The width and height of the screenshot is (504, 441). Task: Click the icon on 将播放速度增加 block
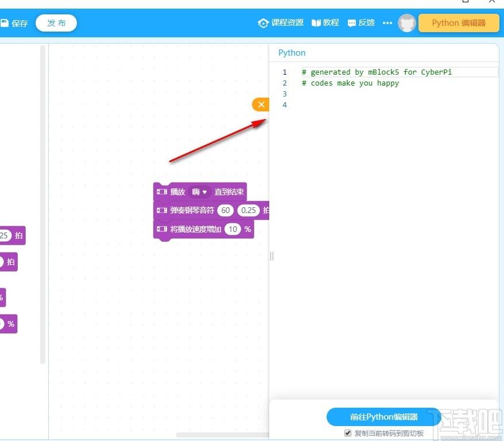[162, 229]
